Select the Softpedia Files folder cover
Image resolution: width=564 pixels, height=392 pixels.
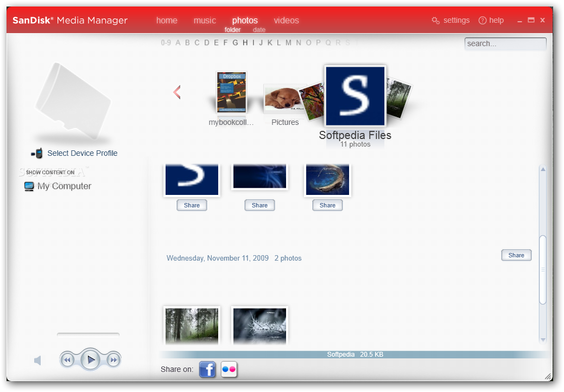pos(355,96)
